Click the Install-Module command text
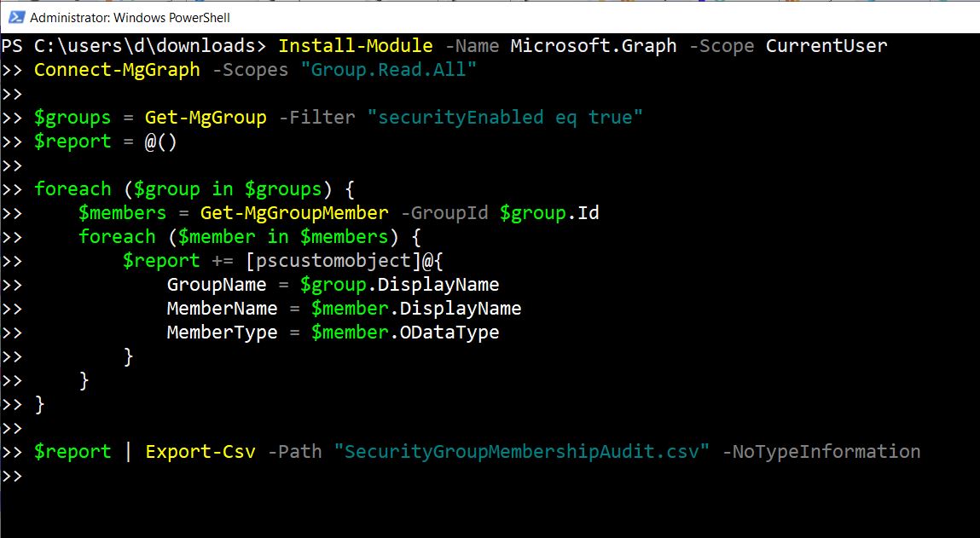 pyautogui.click(x=355, y=45)
